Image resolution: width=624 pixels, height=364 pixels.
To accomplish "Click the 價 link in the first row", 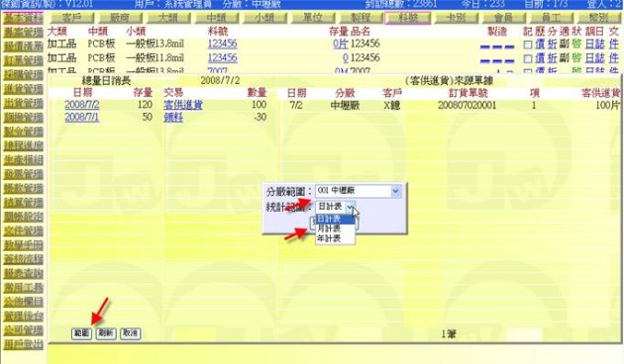I will pos(540,45).
